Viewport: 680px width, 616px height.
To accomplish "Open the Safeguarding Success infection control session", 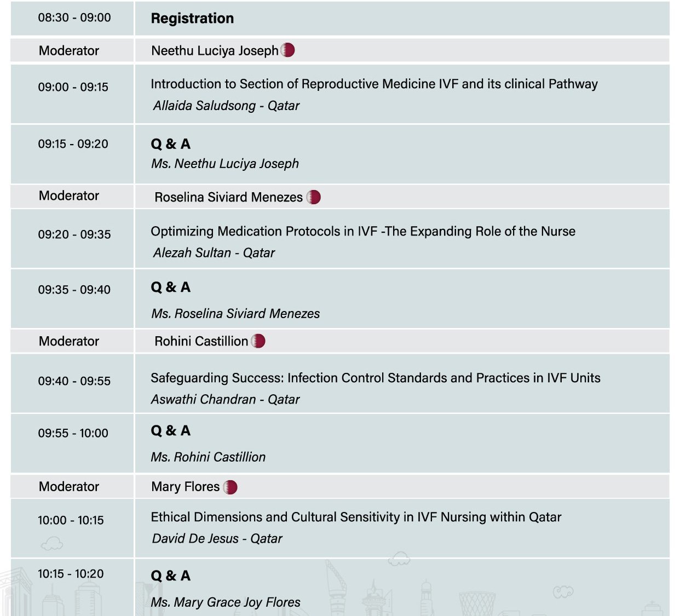I will 375,378.
